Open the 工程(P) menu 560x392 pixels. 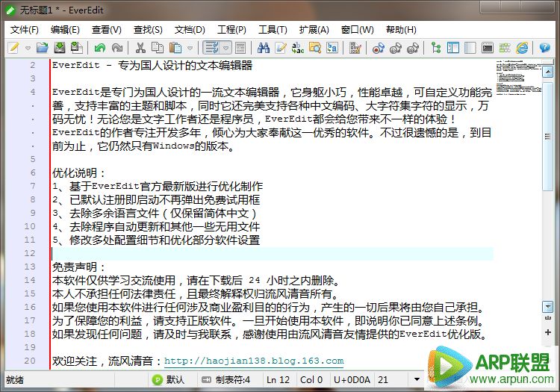point(231,30)
